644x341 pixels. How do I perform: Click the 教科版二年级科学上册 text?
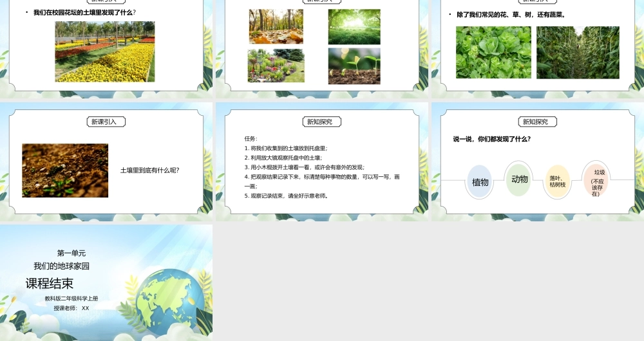click(x=71, y=299)
